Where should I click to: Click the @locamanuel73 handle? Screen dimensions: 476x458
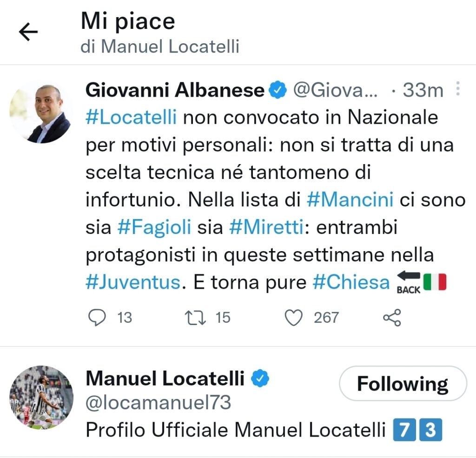click(x=158, y=403)
